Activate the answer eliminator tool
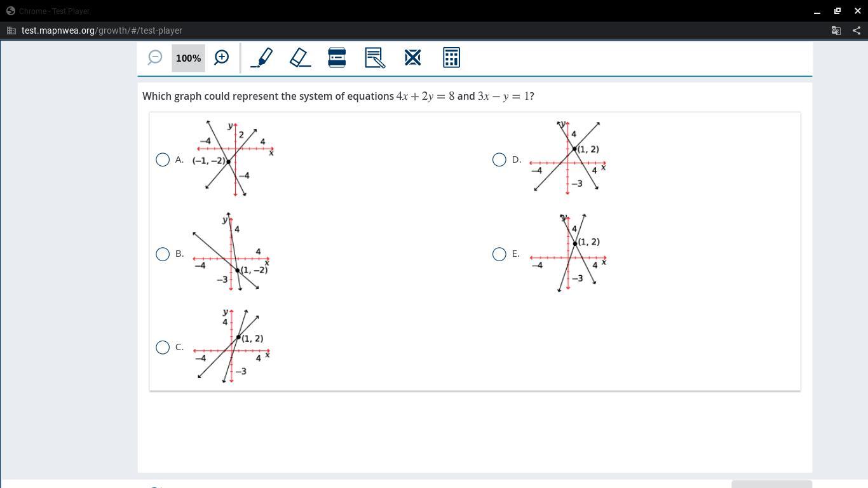The width and height of the screenshot is (868, 488). tap(412, 58)
